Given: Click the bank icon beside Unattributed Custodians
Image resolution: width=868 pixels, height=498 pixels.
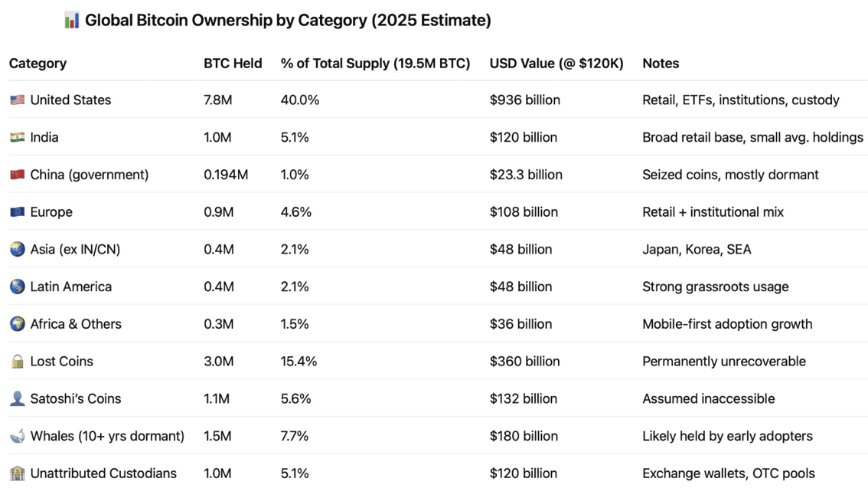Looking at the screenshot, I should [x=17, y=473].
